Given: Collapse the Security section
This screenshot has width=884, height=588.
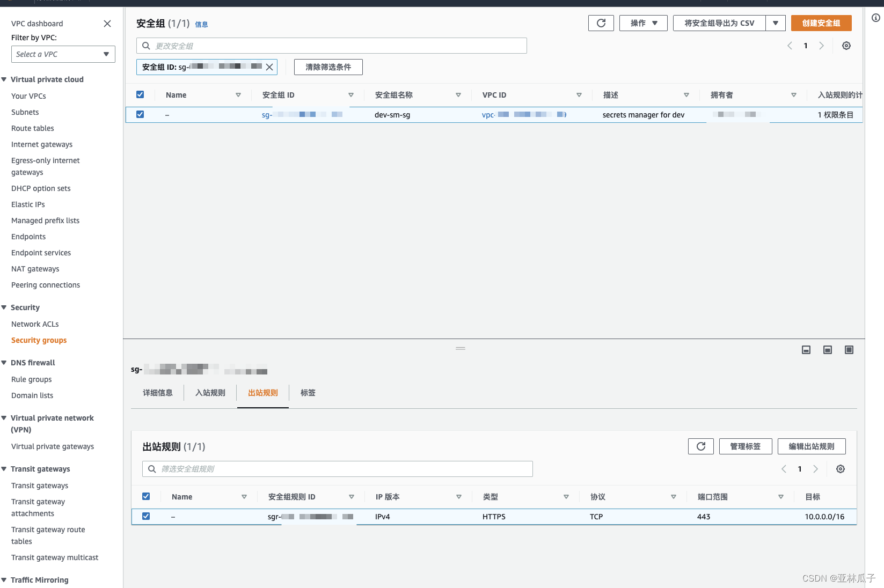Looking at the screenshot, I should (x=4, y=307).
